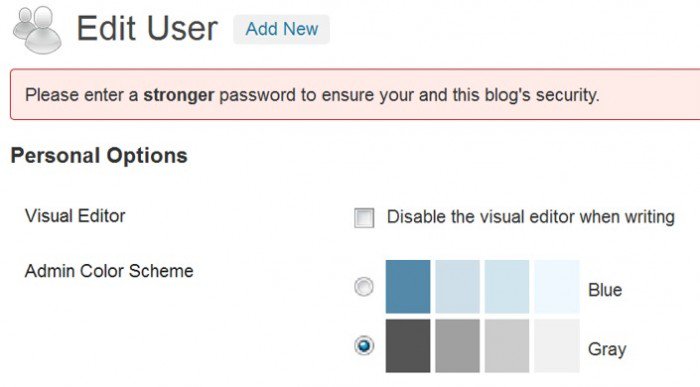Click the Admin Color Scheme row label
This screenshot has height=387, width=700.
(x=109, y=271)
